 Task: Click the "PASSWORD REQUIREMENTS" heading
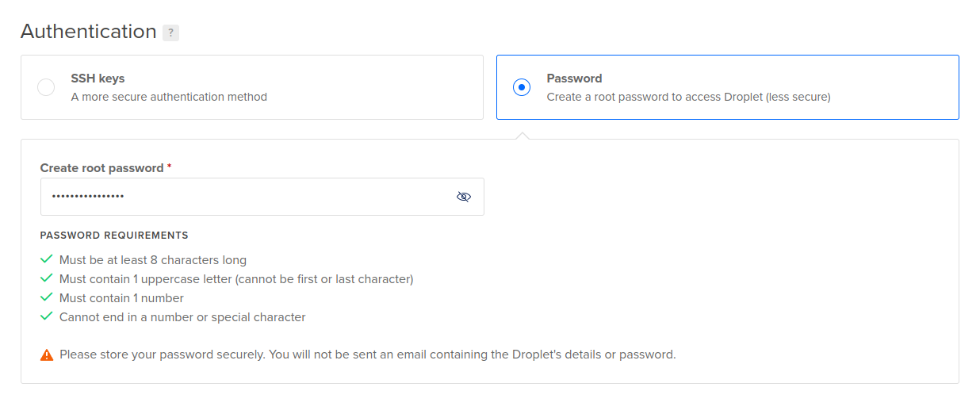114,236
